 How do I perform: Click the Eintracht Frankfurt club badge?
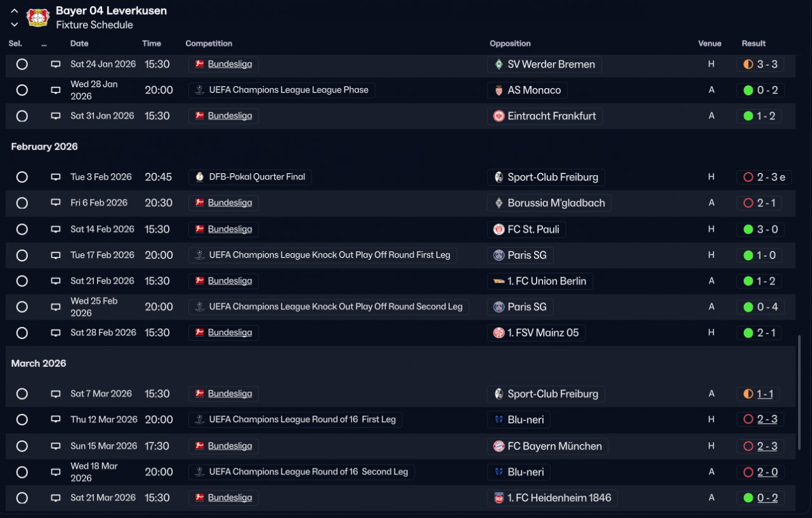(x=499, y=116)
